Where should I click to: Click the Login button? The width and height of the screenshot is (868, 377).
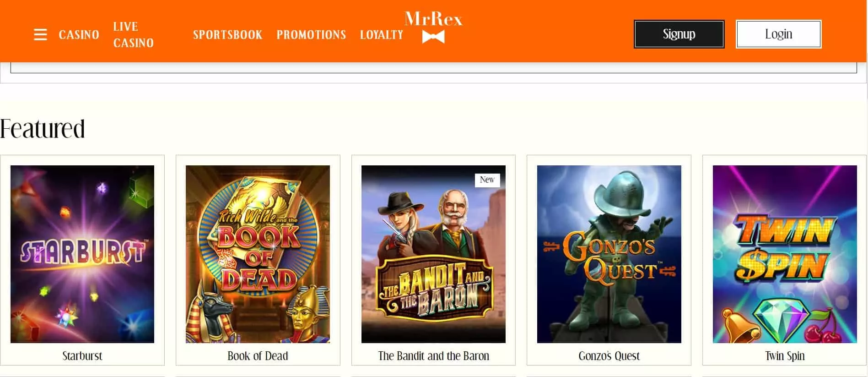pyautogui.click(x=778, y=34)
